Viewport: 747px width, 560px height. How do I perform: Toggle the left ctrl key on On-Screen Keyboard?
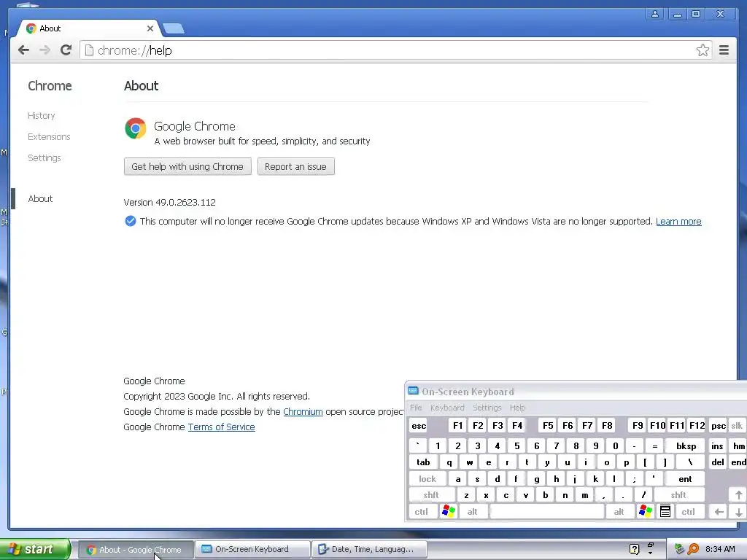[421, 512]
